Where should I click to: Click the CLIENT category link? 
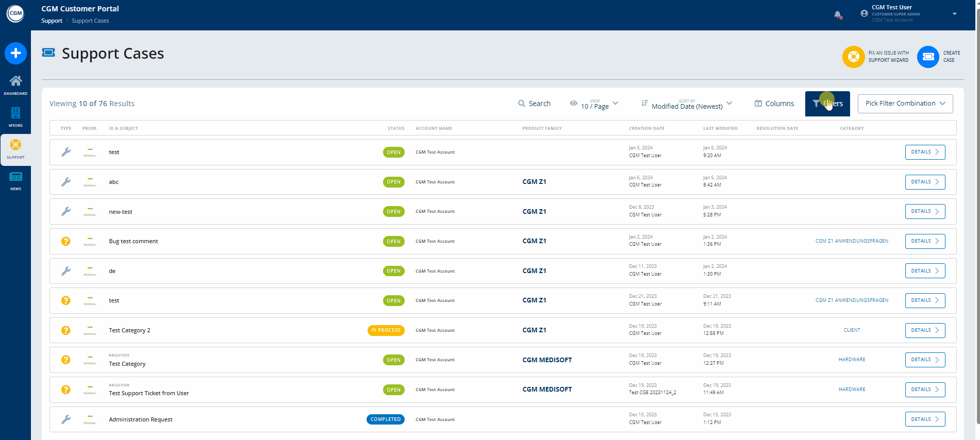852,330
